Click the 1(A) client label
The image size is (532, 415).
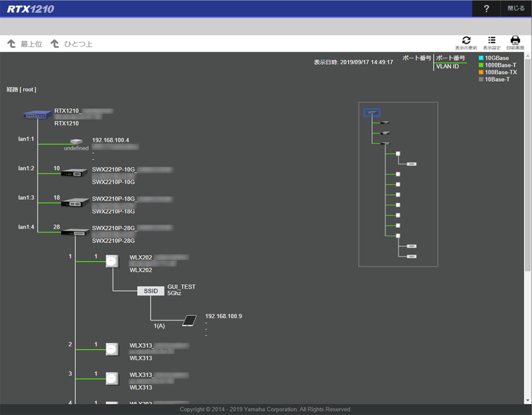pos(159,326)
